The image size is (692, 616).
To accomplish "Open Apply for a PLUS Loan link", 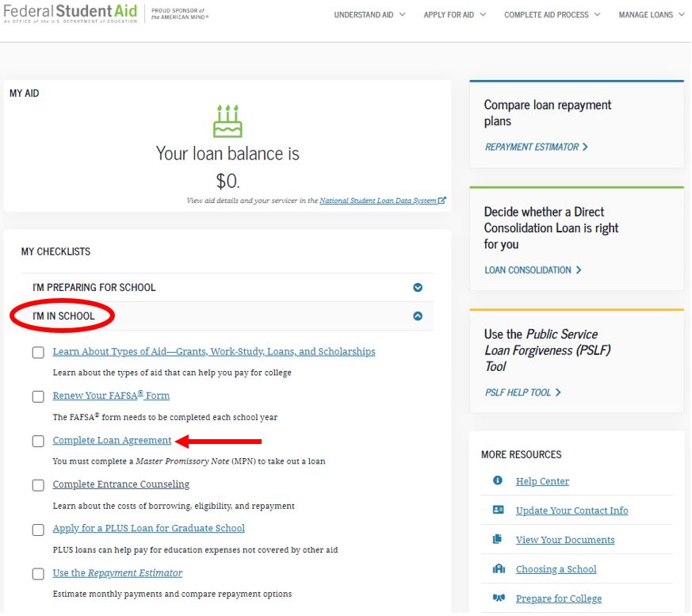I will pos(149,528).
